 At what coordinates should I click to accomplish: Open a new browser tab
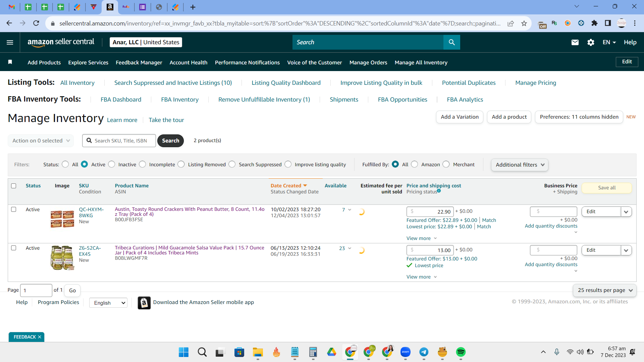(193, 7)
